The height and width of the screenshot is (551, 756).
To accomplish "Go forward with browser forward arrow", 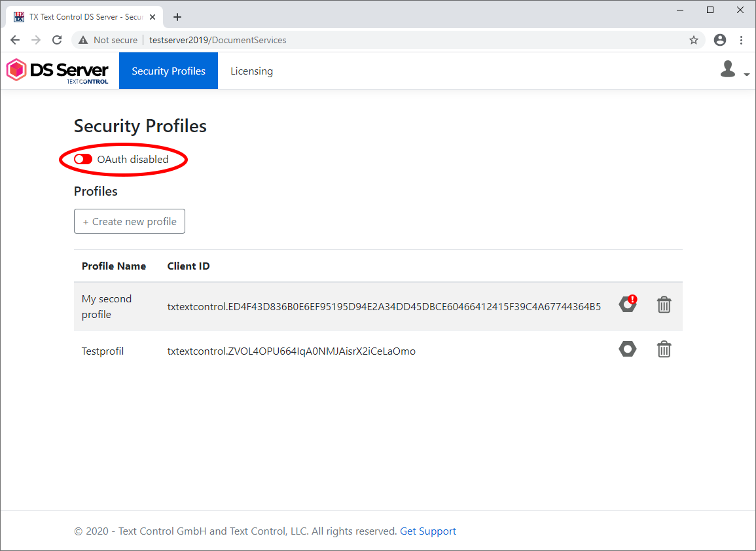I will coord(36,40).
